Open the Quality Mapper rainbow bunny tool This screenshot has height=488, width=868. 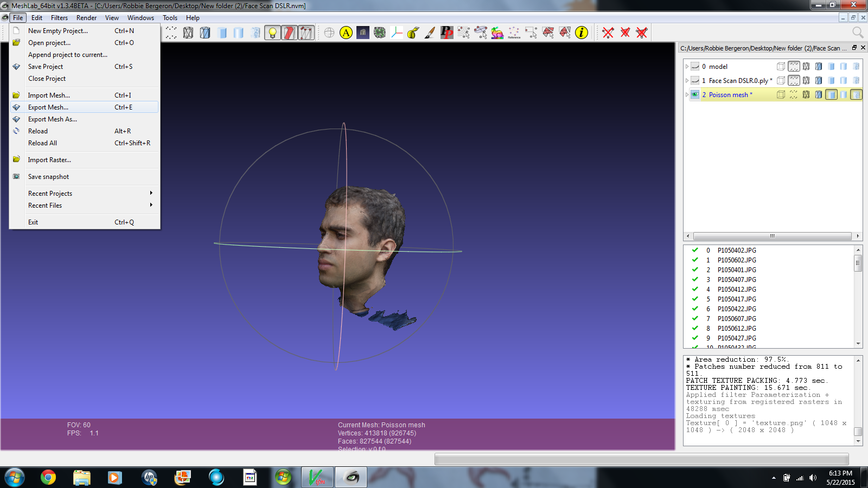[497, 33]
